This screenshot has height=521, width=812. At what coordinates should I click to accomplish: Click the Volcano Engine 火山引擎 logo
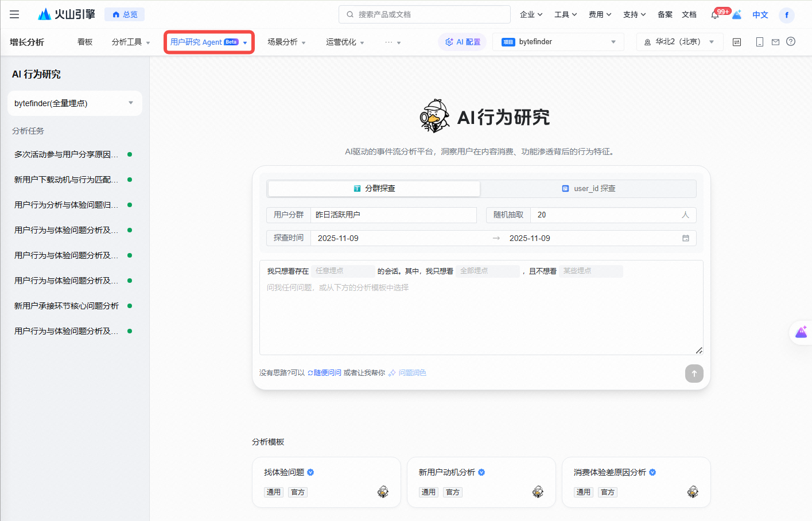pos(67,14)
